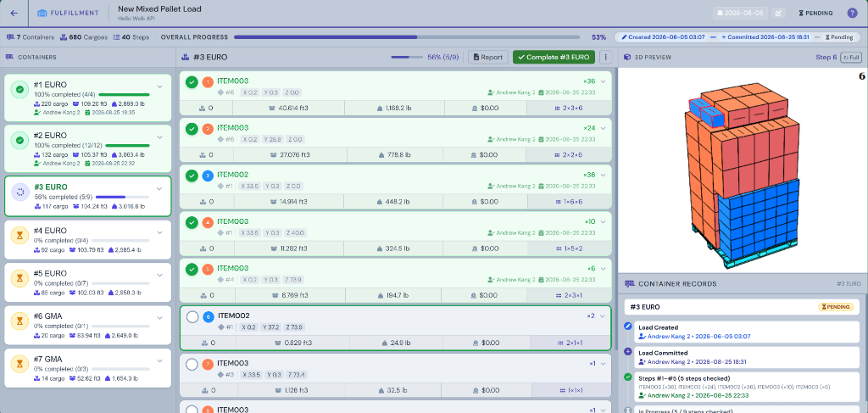Open the three-dot more options menu
868x413 pixels.
coord(605,57)
